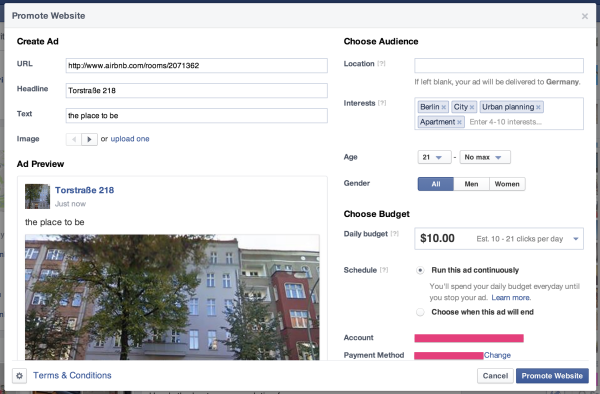Click the Headline field with Torstraße 218

coord(197,91)
